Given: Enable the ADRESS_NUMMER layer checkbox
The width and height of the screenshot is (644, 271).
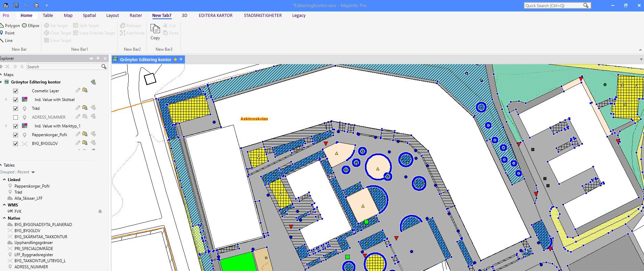Looking at the screenshot, I should tap(16, 117).
